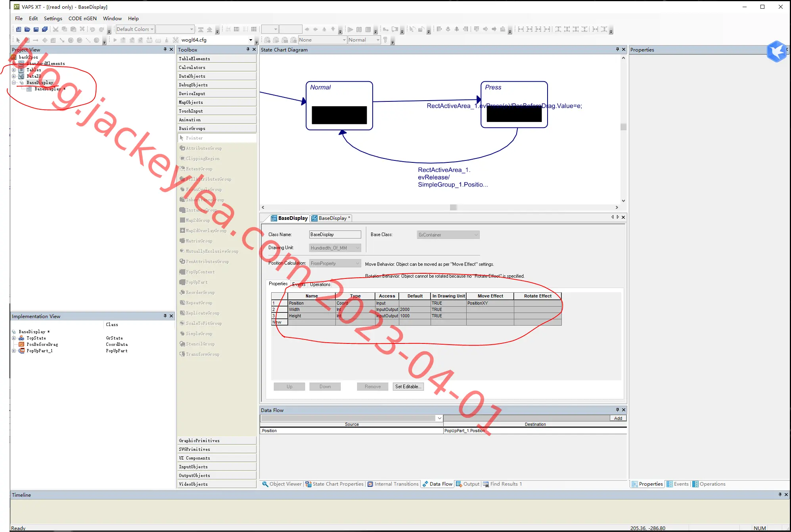Toggle the Project View pin
The image size is (791, 532).
tap(165, 50)
